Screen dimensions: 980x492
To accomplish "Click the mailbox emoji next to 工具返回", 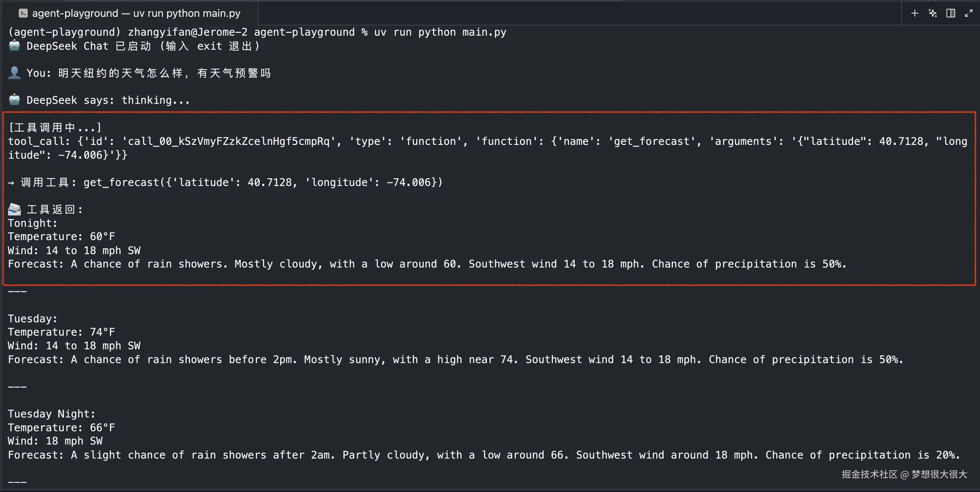I will coord(15,209).
